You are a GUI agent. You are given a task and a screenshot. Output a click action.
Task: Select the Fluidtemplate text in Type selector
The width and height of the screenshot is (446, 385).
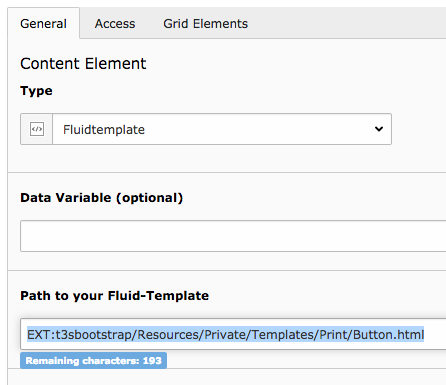point(104,129)
